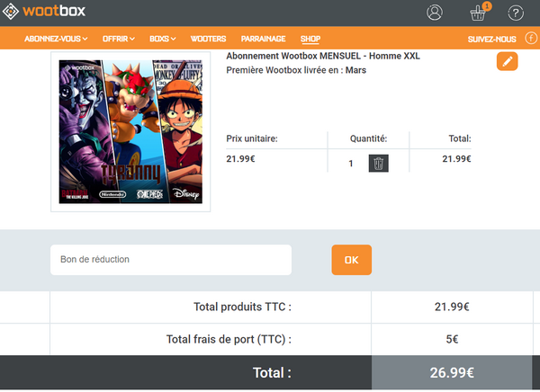The height and width of the screenshot is (392, 540).
Task: Edit the subscription with the pencil icon
Action: pyautogui.click(x=507, y=61)
